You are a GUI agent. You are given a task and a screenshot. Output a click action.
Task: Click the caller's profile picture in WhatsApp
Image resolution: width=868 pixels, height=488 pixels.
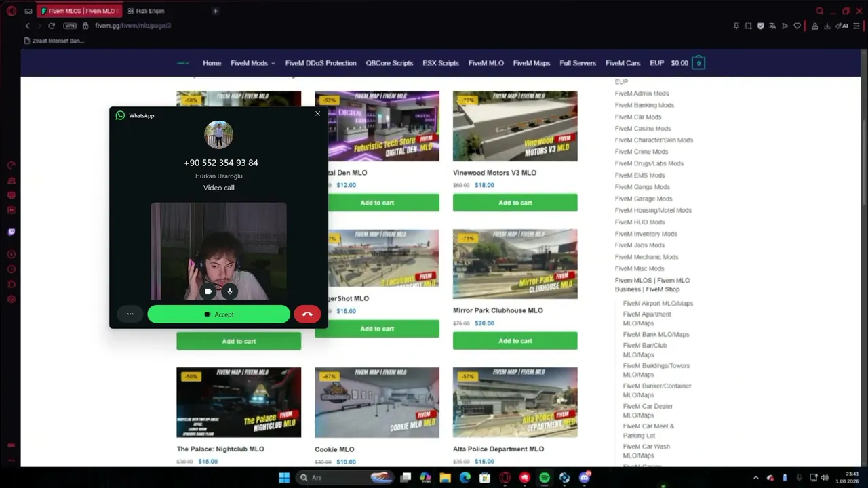[218, 135]
